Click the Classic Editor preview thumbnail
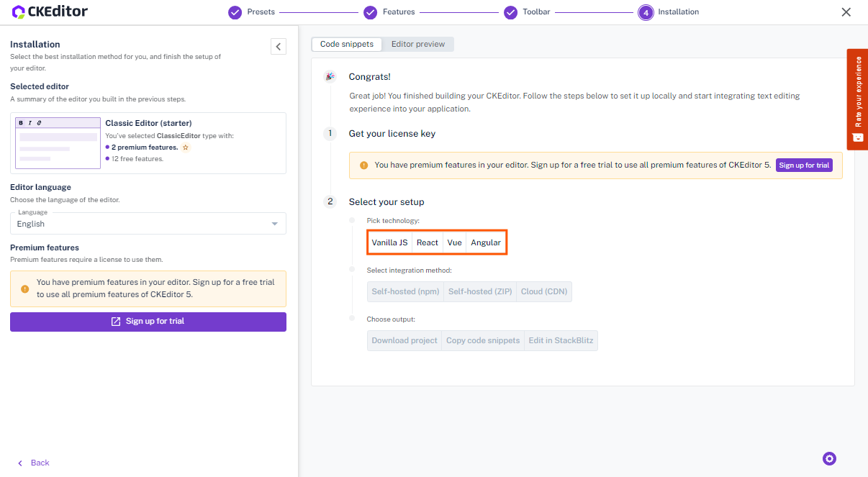 (58, 143)
